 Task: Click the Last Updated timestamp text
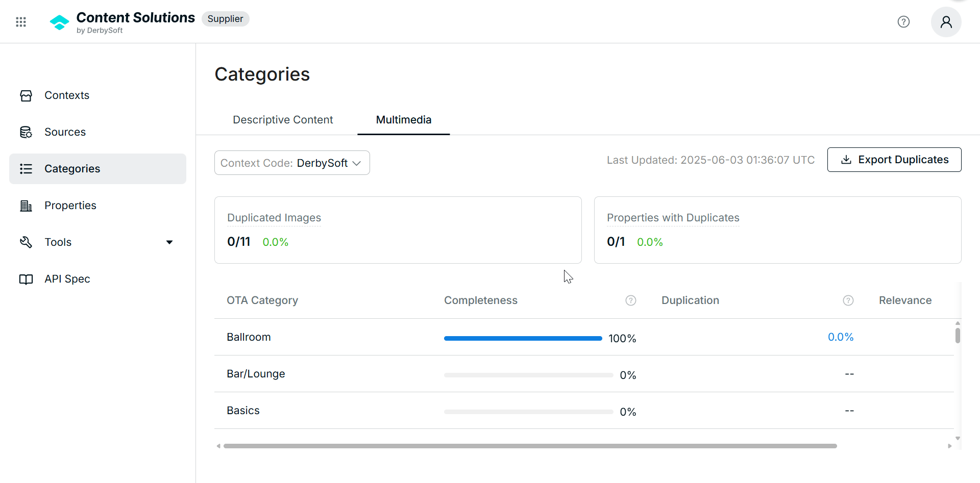pos(710,160)
